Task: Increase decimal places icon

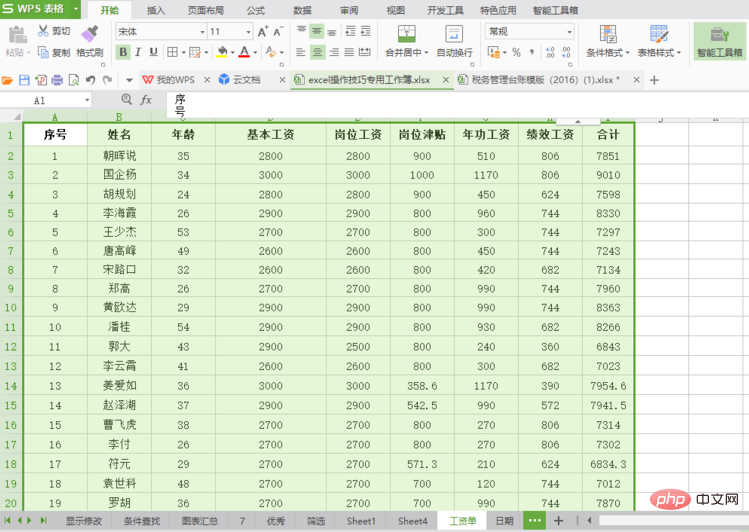Action: [x=550, y=52]
